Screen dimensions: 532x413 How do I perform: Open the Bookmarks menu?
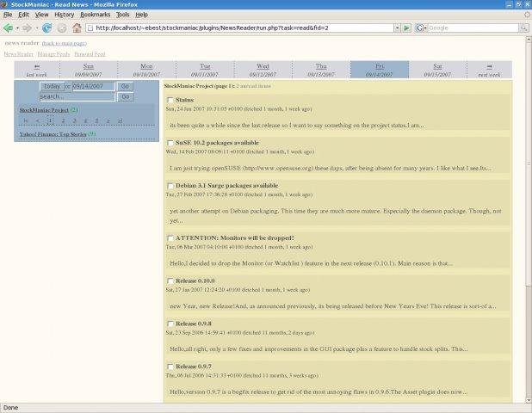coord(95,15)
